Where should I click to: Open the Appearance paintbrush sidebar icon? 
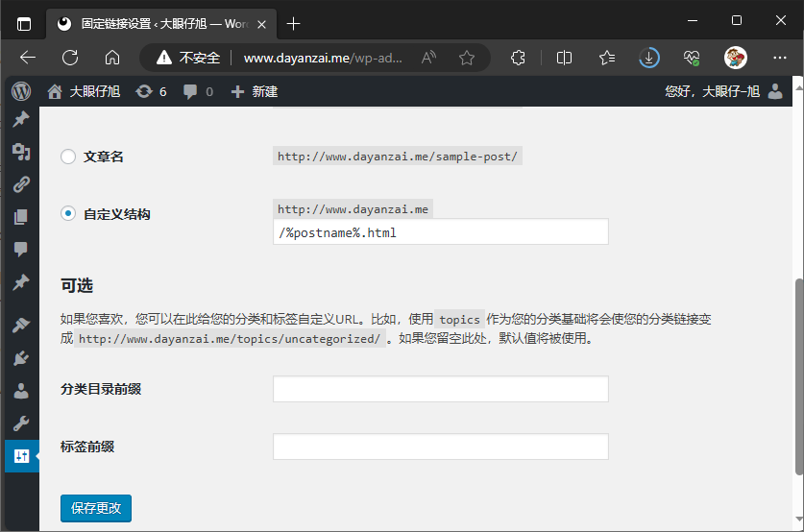click(x=21, y=325)
